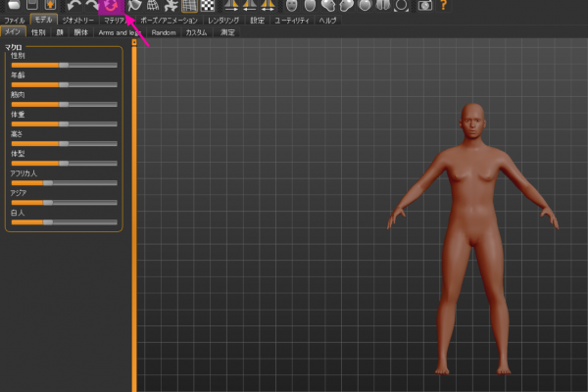Click the Export toolbar icon with orange arrow

pos(50,5)
